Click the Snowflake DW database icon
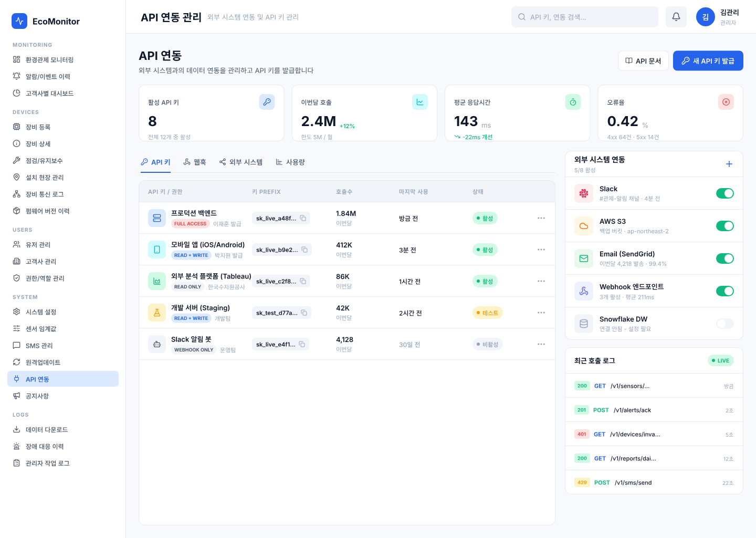Viewport: 756px width, 538px height. (584, 324)
